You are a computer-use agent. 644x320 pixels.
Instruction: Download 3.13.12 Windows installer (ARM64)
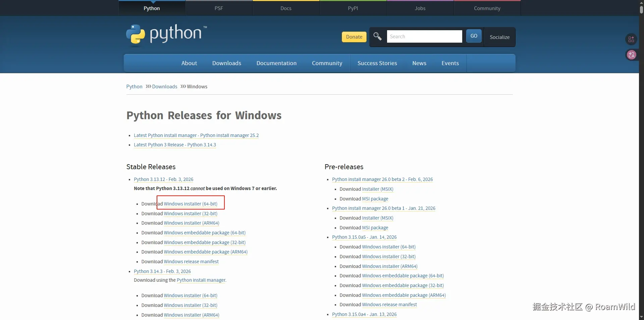192,223
